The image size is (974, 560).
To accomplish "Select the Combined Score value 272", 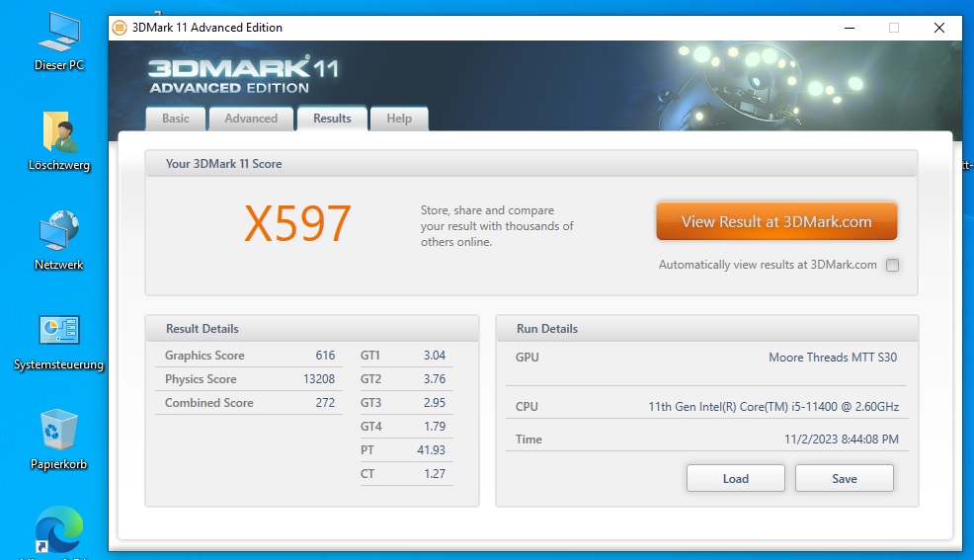I will tap(325, 402).
